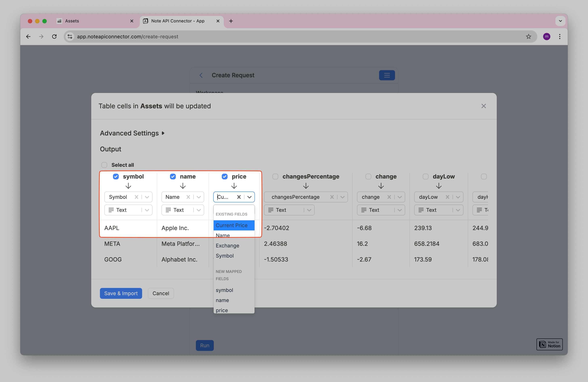Click the bookmark star icon in address bar
Viewport: 588px width, 382px height.
pos(528,36)
